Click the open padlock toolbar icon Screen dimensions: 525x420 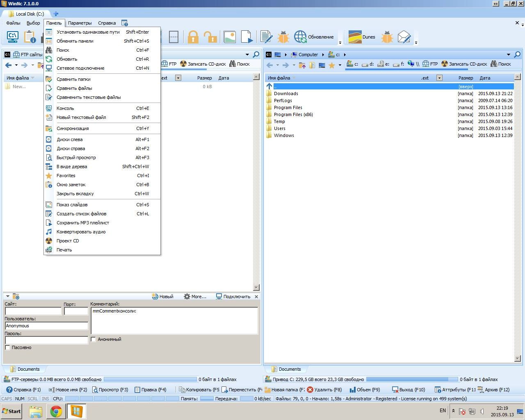[x=211, y=37]
